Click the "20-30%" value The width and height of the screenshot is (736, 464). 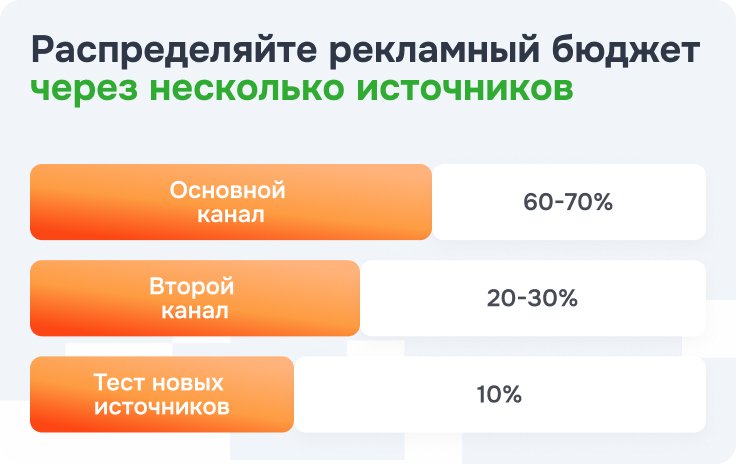pyautogui.click(x=531, y=298)
